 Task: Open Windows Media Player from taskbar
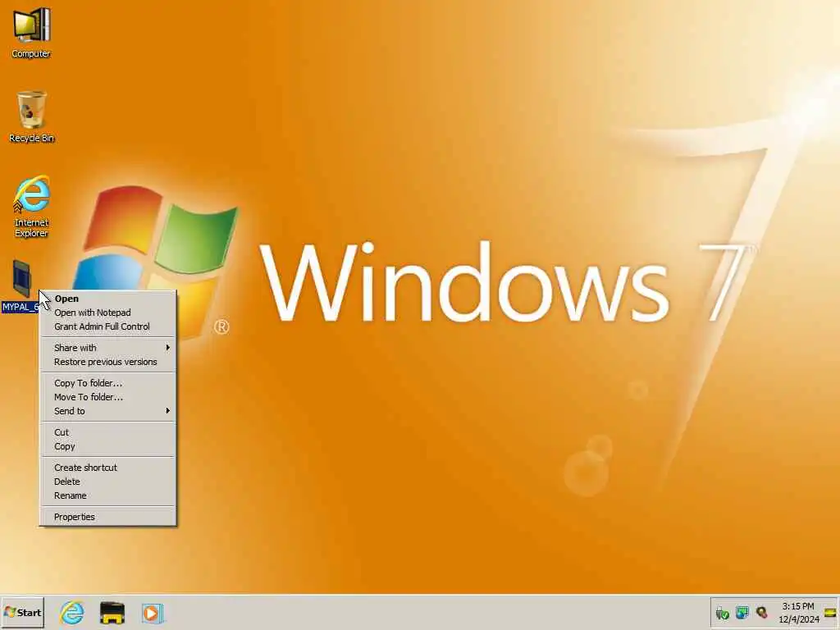pos(152,612)
